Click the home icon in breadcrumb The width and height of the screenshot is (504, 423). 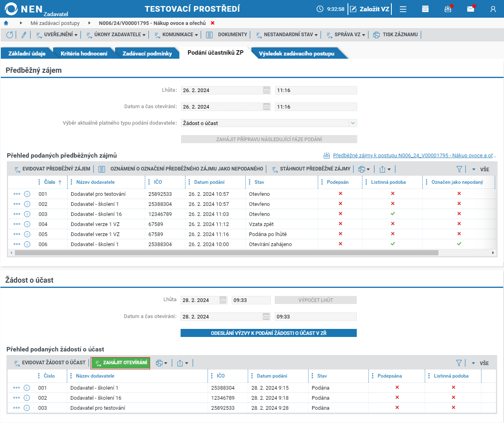click(6, 23)
